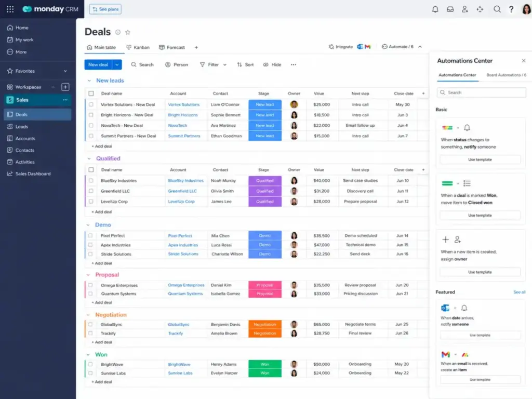Viewport: 532px width, 399px height.
Task: Star the Deals board as favorite
Action: tap(128, 32)
